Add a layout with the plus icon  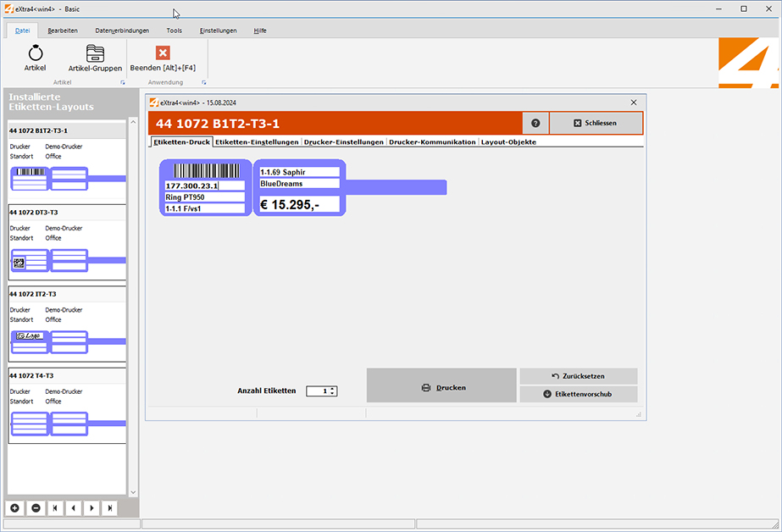click(x=14, y=507)
